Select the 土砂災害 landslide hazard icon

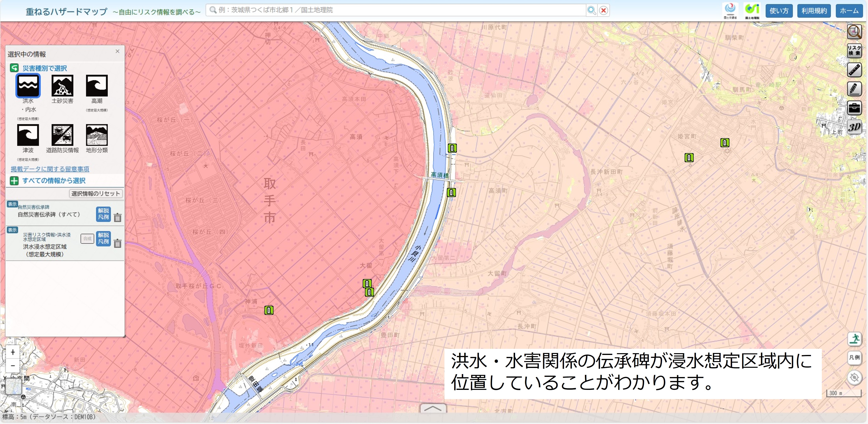[x=62, y=86]
